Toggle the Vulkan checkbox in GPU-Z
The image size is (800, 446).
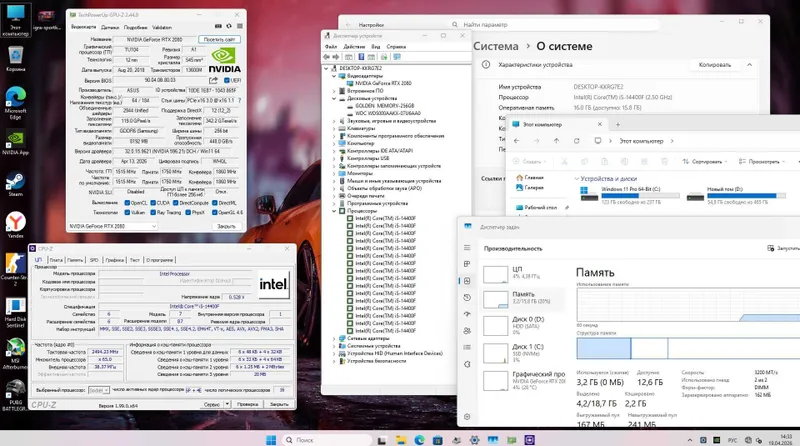(x=127, y=212)
